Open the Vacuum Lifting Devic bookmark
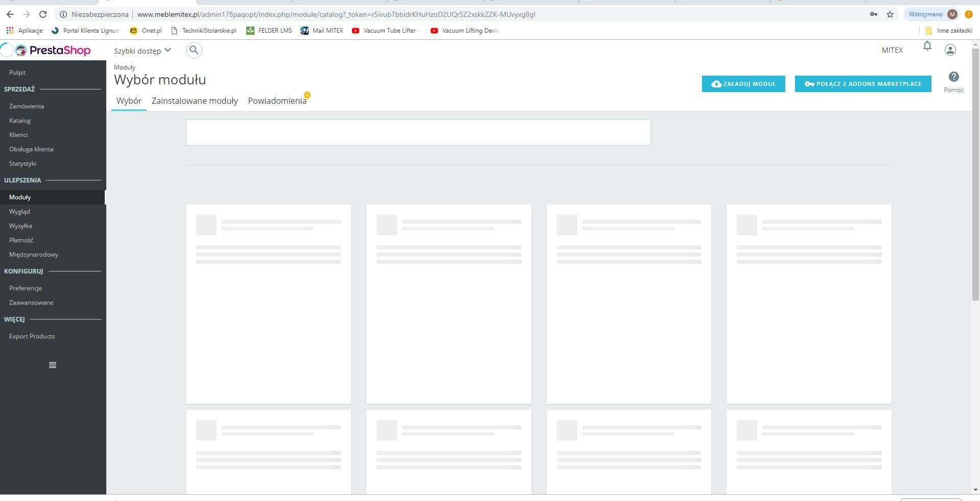This screenshot has width=980, height=501. (x=464, y=31)
